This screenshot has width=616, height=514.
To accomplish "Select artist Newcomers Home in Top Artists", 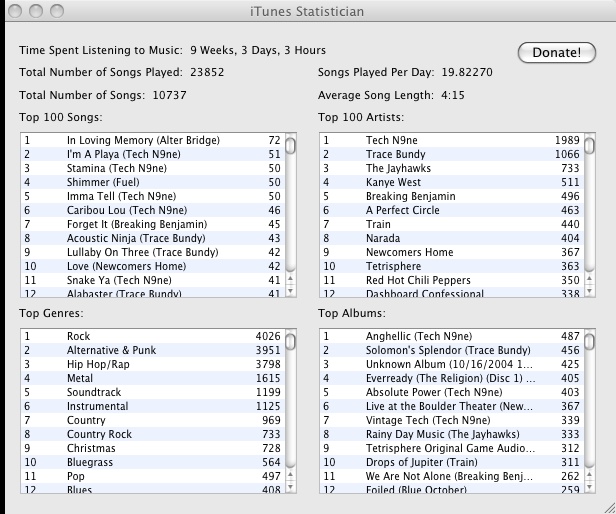I will tap(452, 252).
